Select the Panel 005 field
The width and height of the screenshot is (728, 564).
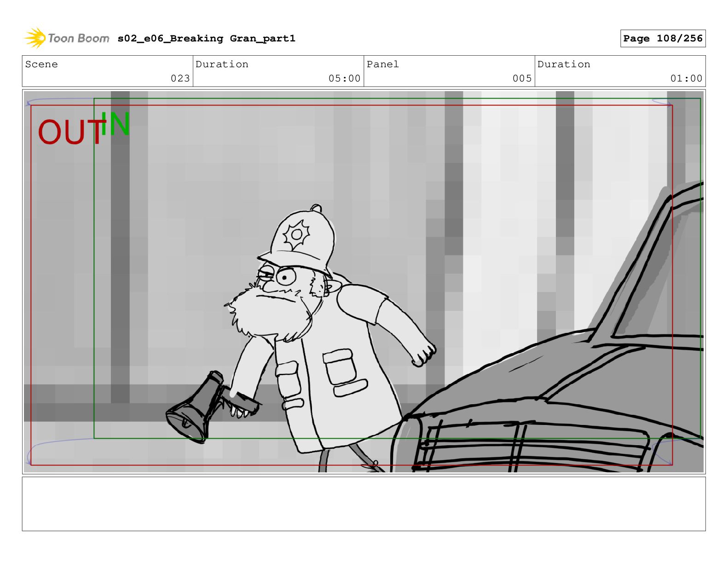point(449,71)
